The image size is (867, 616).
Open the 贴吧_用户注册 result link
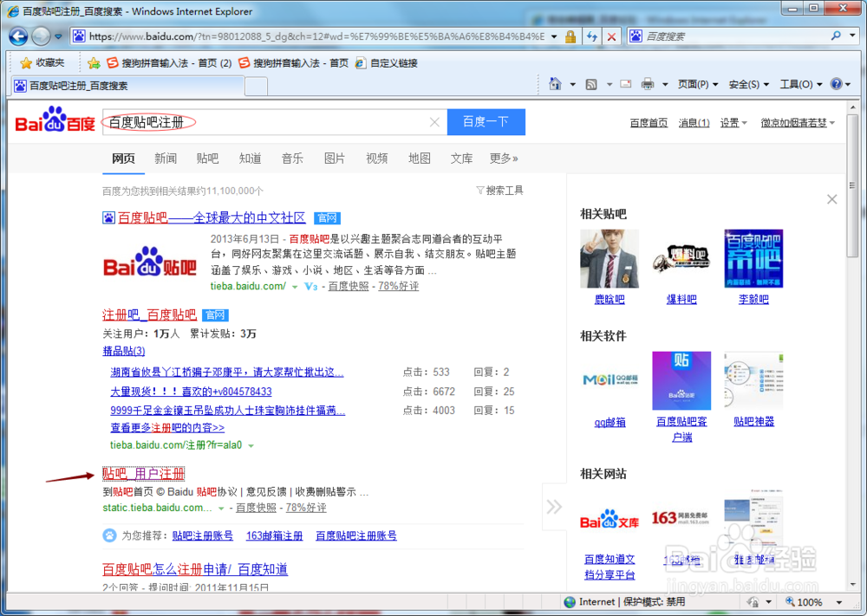tap(143, 473)
